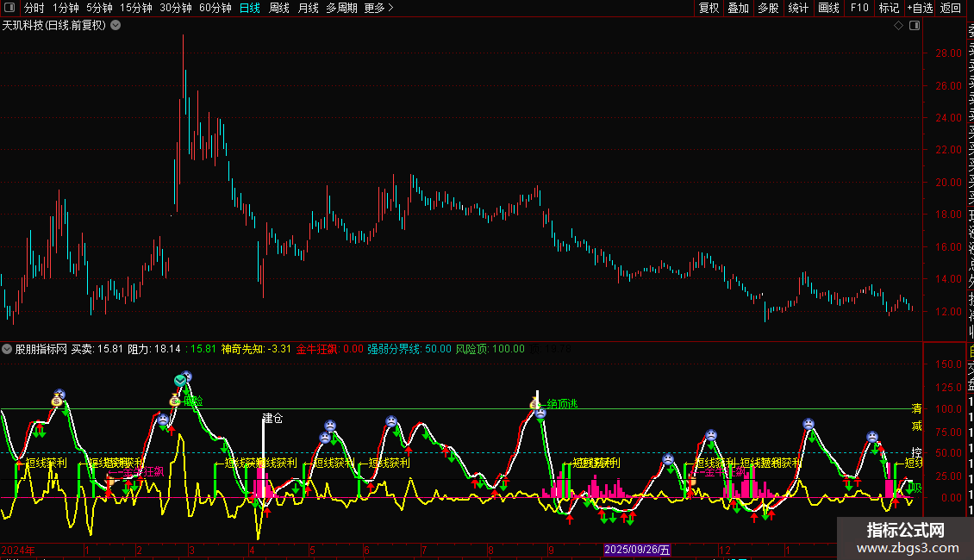
Task: Click the 2024年 label on time axis
Action: point(18,550)
